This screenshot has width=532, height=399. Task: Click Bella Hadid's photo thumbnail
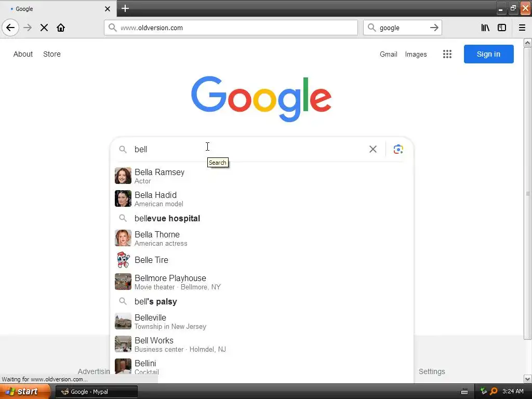[x=123, y=198]
